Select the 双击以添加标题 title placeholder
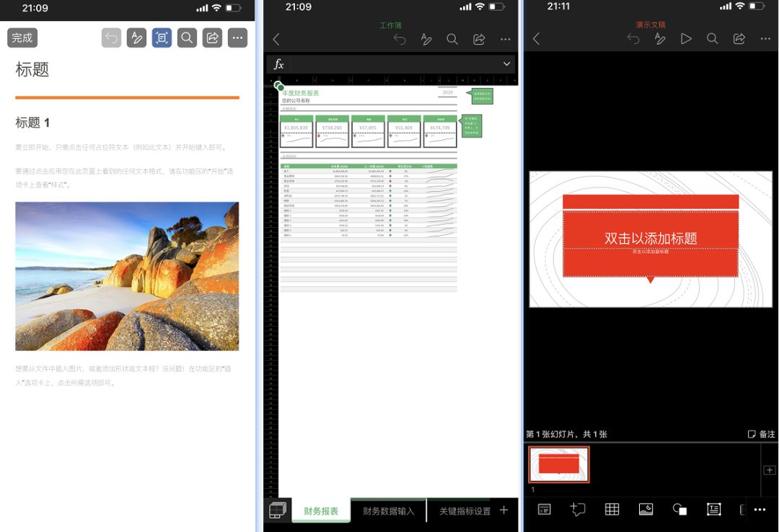 651,229
